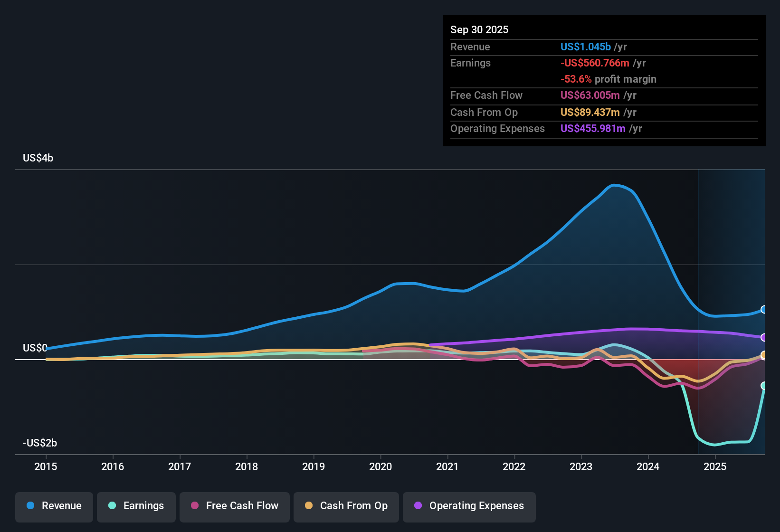Click the teal Earnings legend dot icon

112,506
